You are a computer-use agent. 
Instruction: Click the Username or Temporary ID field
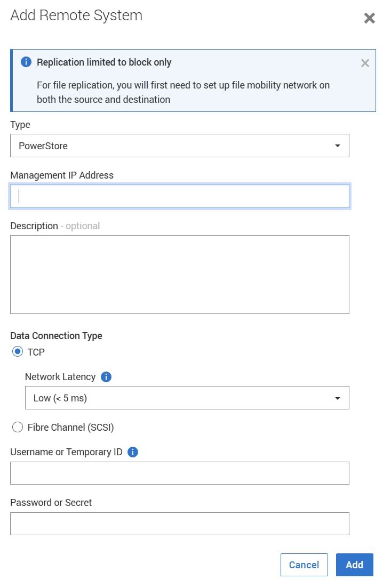pyautogui.click(x=179, y=473)
